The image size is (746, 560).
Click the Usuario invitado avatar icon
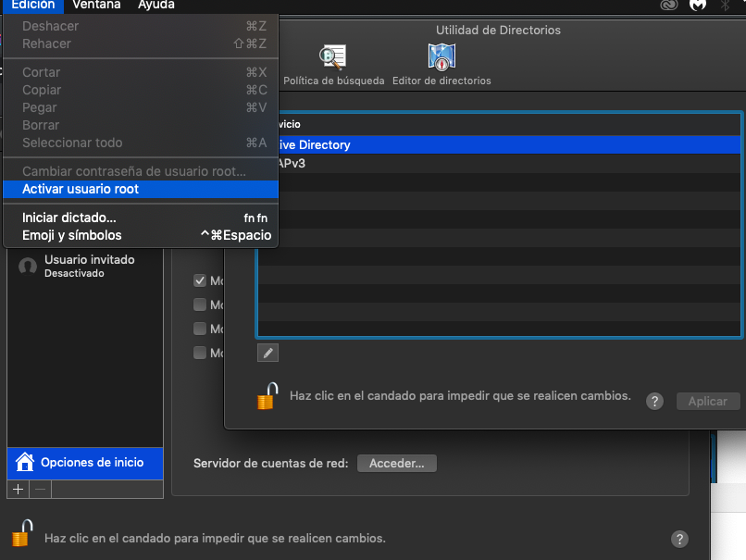pyautogui.click(x=28, y=266)
